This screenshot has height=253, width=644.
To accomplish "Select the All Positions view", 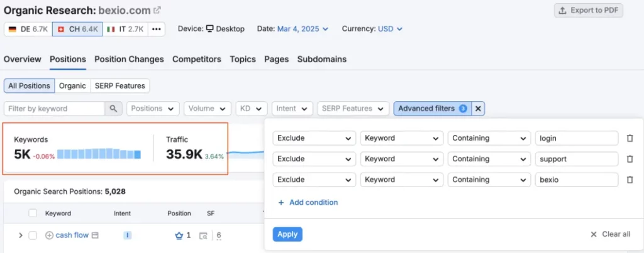I will point(29,86).
